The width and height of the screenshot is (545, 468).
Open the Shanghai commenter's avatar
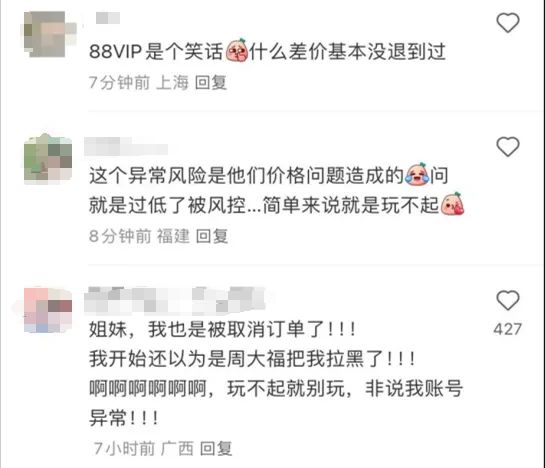(49, 34)
